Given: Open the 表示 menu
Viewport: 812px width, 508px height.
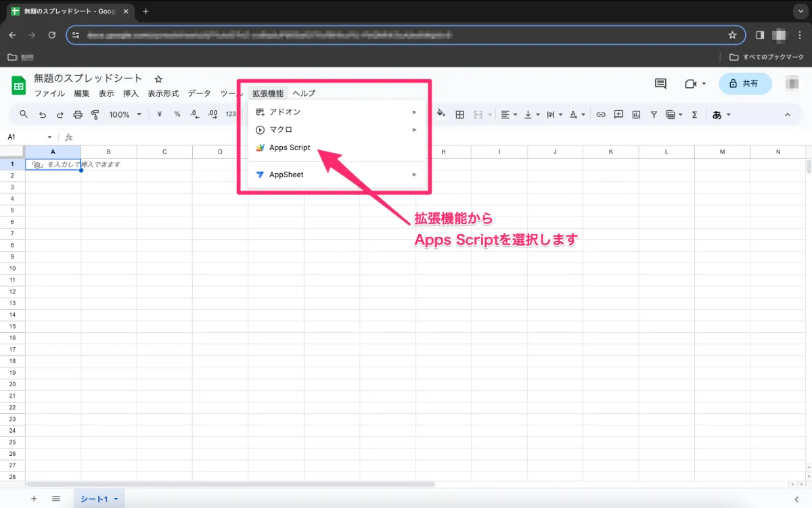Looking at the screenshot, I should pyautogui.click(x=106, y=93).
